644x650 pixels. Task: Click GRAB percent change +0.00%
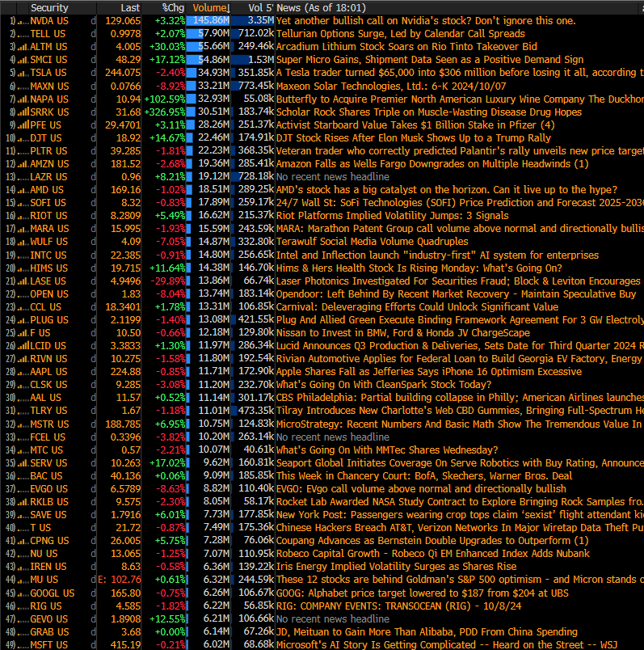(170, 632)
